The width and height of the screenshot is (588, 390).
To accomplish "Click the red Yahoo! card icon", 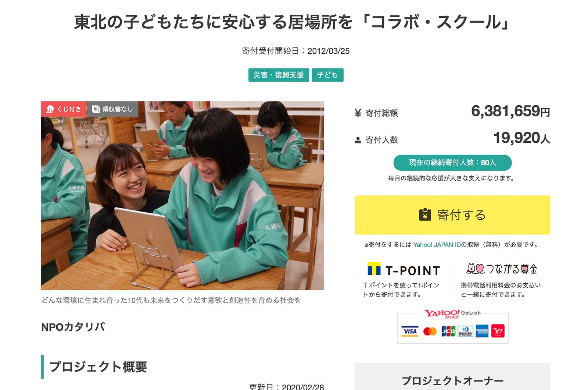I will pyautogui.click(x=498, y=331).
